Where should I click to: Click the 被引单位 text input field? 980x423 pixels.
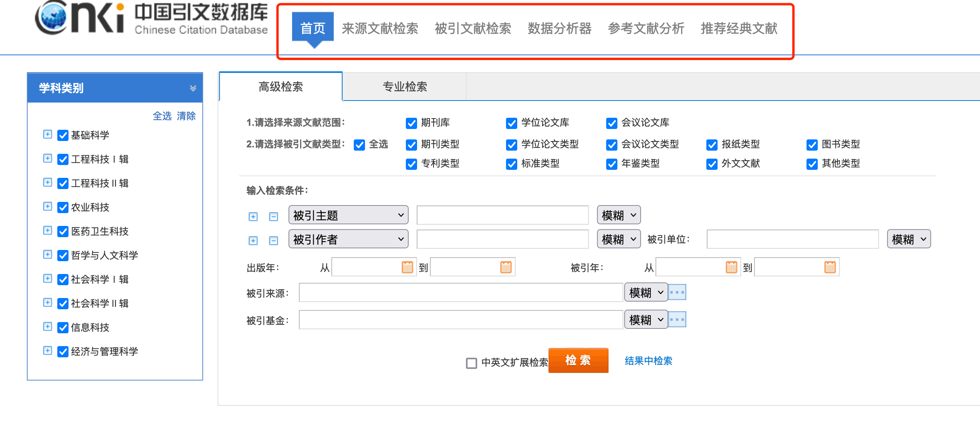[x=792, y=240]
